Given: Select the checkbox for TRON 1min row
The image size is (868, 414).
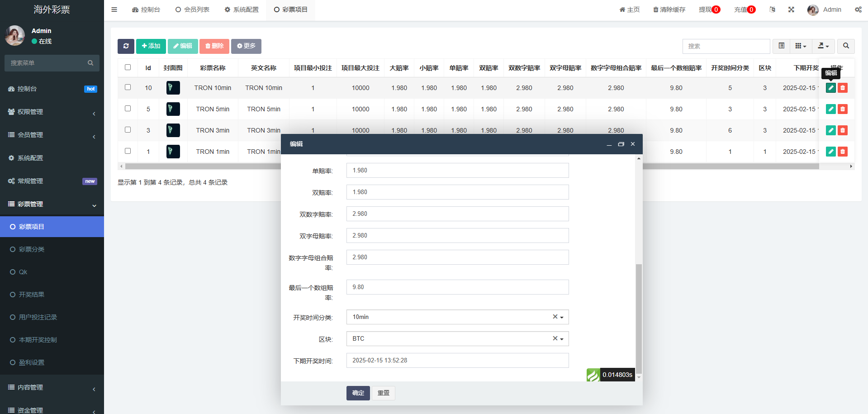Looking at the screenshot, I should pos(128,151).
